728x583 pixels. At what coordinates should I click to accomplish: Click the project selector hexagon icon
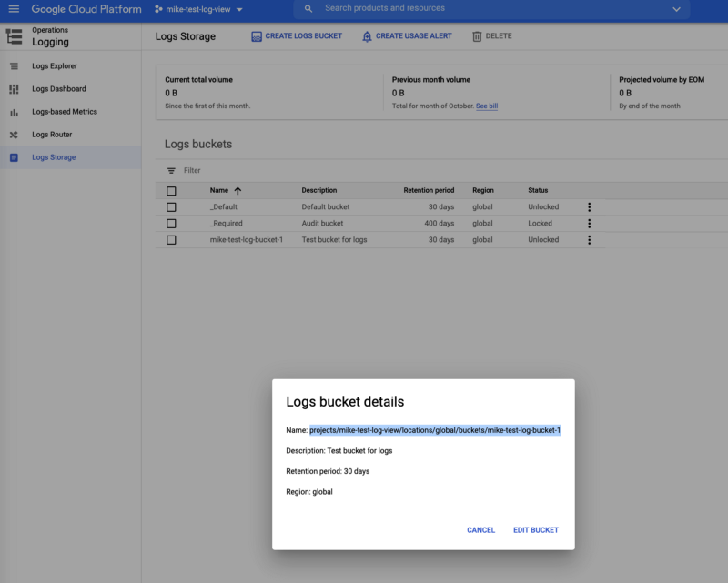(x=158, y=9)
